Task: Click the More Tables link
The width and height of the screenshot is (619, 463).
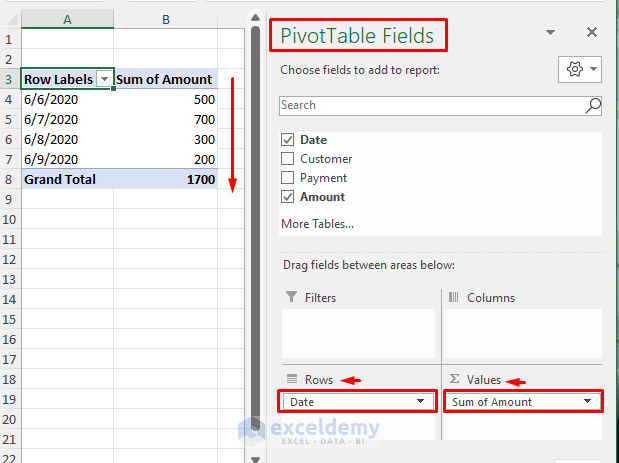Action: [x=317, y=224]
